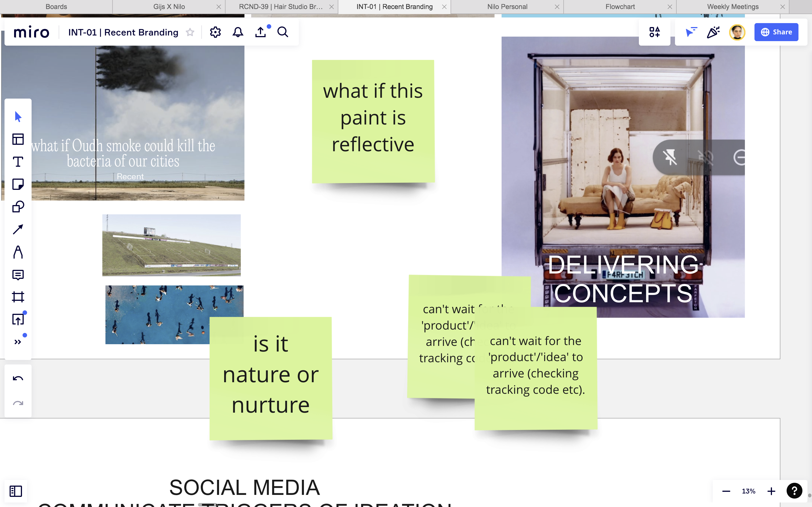Click the blue Share button

click(776, 32)
